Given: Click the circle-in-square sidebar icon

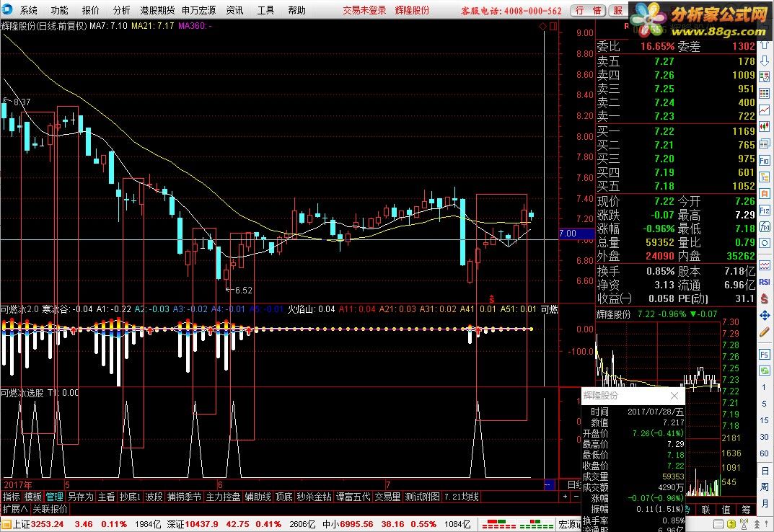Looking at the screenshot, I should (765, 244).
